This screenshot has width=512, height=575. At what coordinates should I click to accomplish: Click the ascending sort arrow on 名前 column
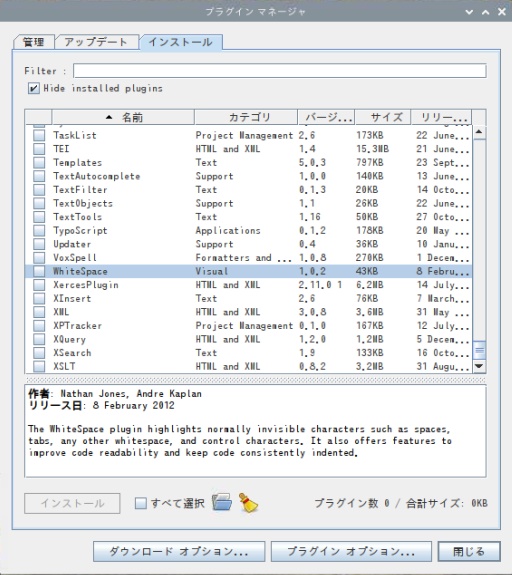click(109, 117)
